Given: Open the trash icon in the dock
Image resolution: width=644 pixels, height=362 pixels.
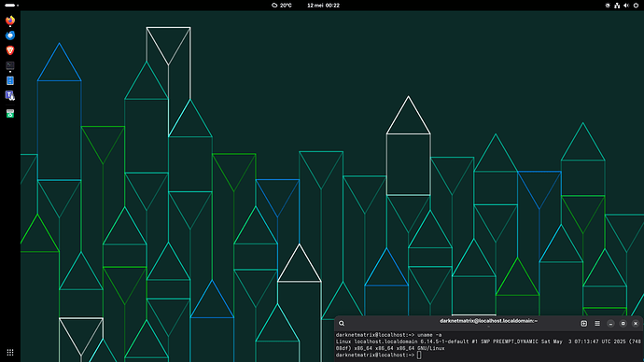Looking at the screenshot, I should point(10,113).
